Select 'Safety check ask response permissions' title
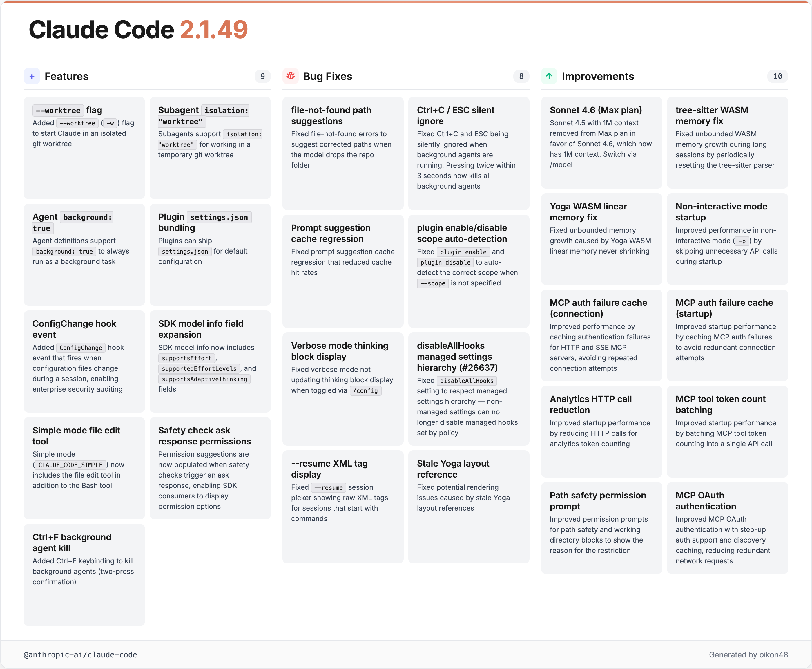 (x=204, y=436)
